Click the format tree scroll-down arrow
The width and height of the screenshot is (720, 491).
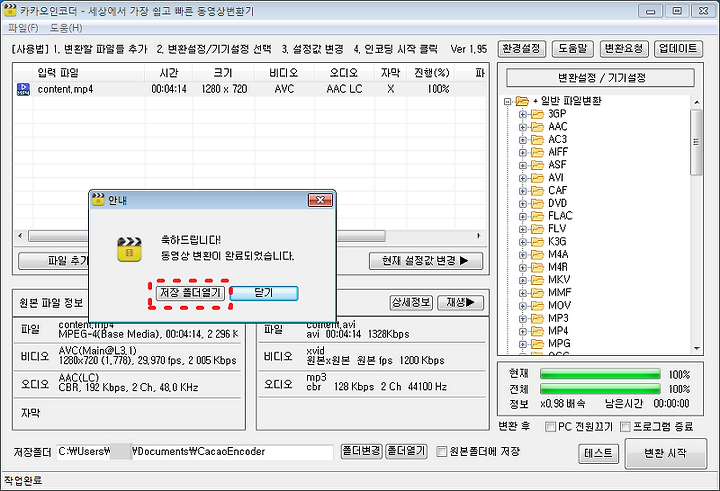[697, 349]
